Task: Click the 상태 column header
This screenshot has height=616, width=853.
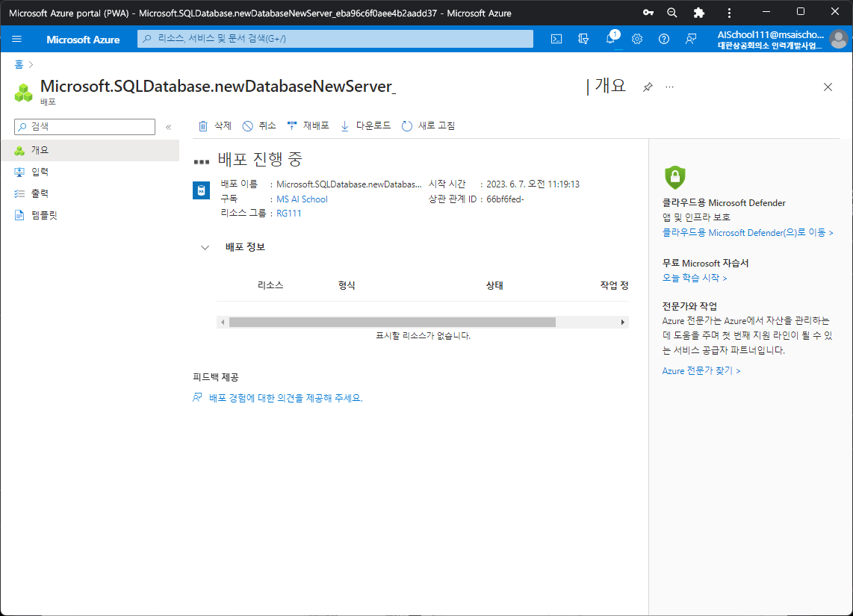Action: point(494,285)
